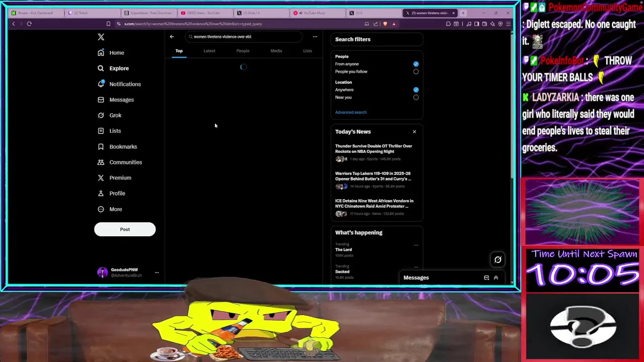This screenshot has height=362, width=644.
Task: Switch to the People search tab
Action: coord(243,51)
